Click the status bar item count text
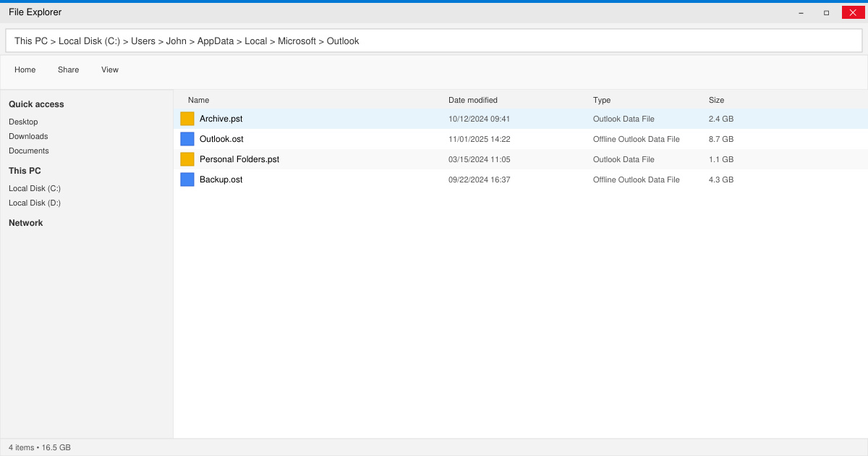This screenshot has height=456, width=868. [x=40, y=447]
